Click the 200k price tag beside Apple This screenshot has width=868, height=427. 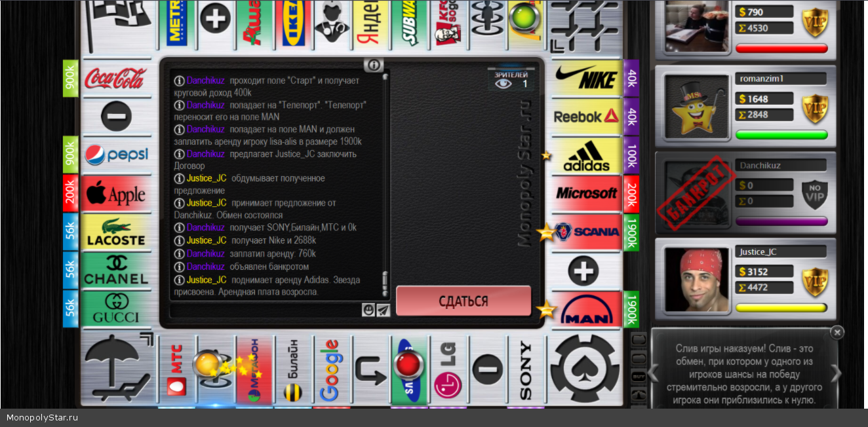[x=71, y=193]
